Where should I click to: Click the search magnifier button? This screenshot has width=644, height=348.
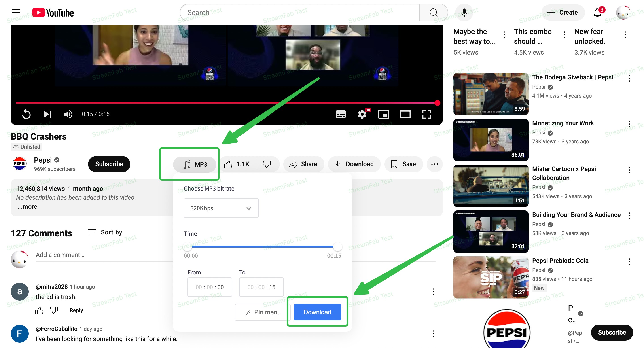[434, 13]
